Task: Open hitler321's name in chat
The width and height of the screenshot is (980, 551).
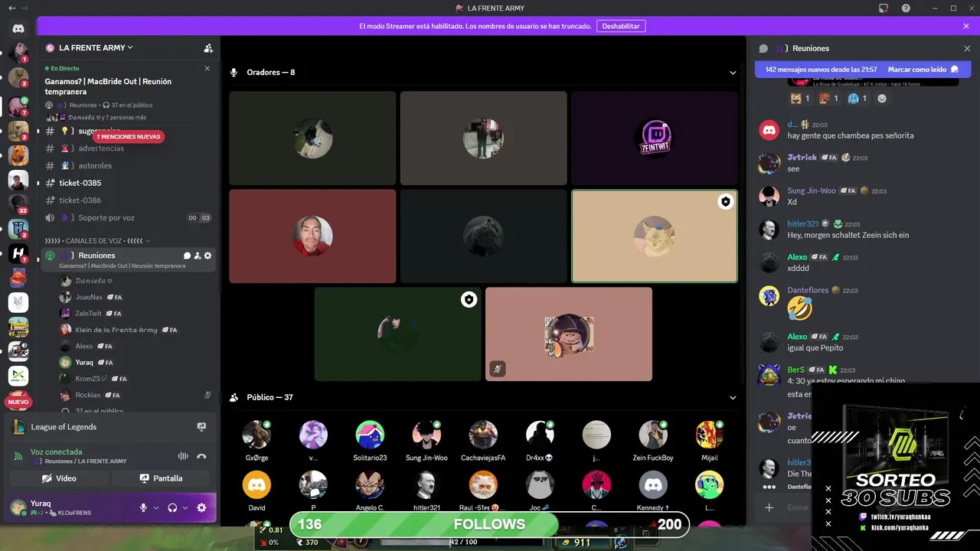Action: (802, 224)
